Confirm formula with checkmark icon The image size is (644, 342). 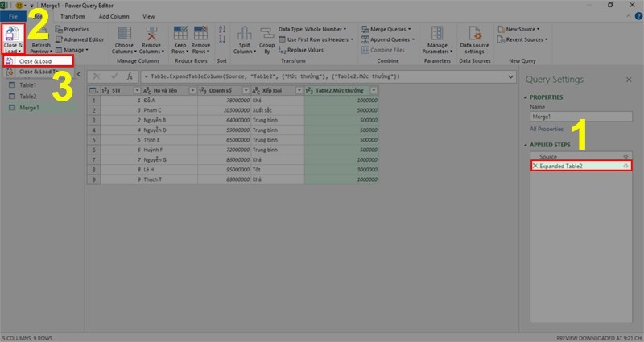pyautogui.click(x=114, y=76)
